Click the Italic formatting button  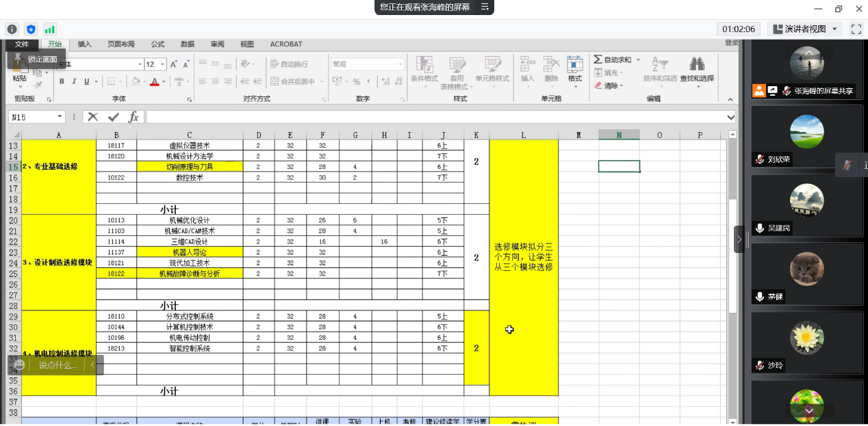point(74,81)
